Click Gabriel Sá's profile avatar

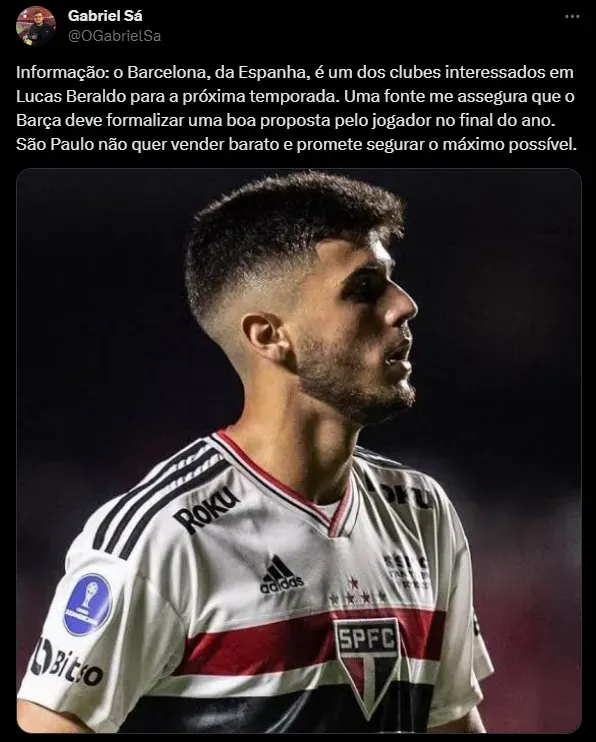click(x=36, y=26)
